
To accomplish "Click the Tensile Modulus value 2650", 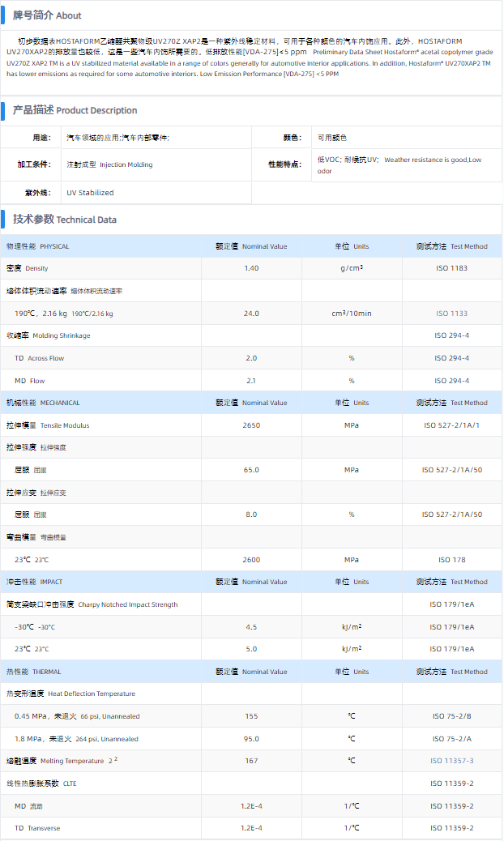I will (x=251, y=425).
